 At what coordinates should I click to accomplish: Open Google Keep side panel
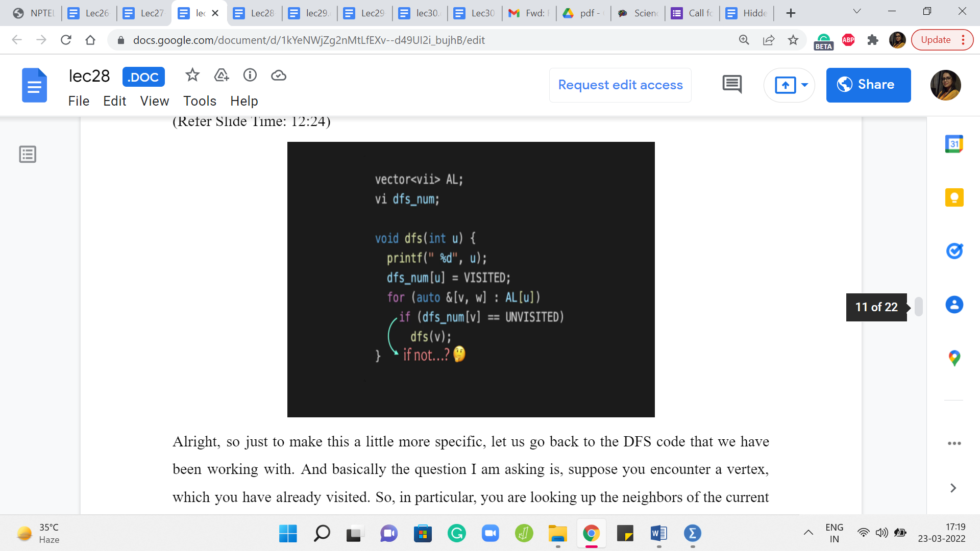pos(953,197)
